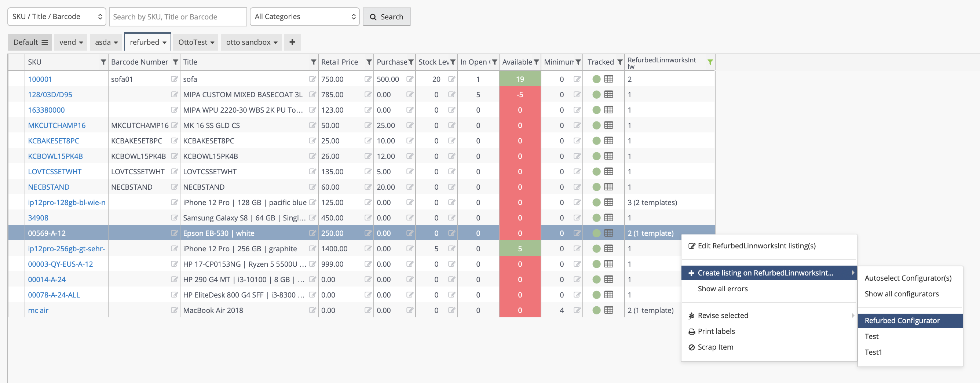
Task: Open SKU link 100001
Action: tap(40, 79)
